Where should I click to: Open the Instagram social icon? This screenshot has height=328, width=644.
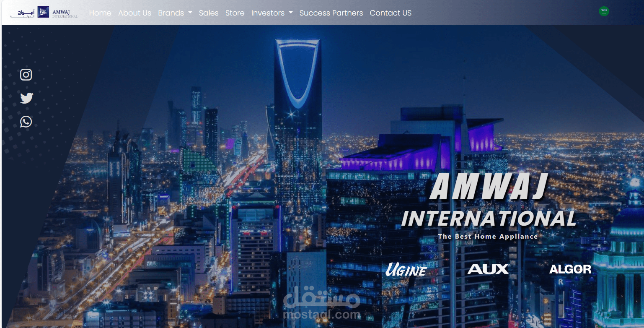tap(26, 75)
